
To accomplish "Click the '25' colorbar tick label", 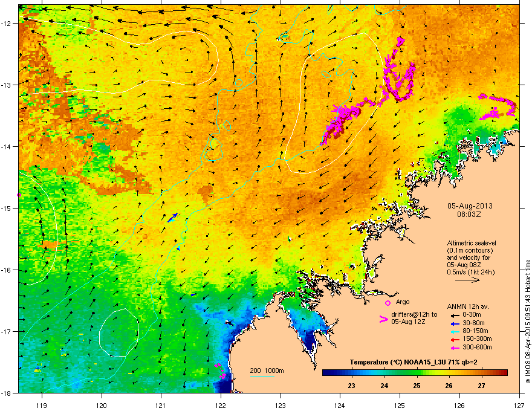I will (x=417, y=386).
